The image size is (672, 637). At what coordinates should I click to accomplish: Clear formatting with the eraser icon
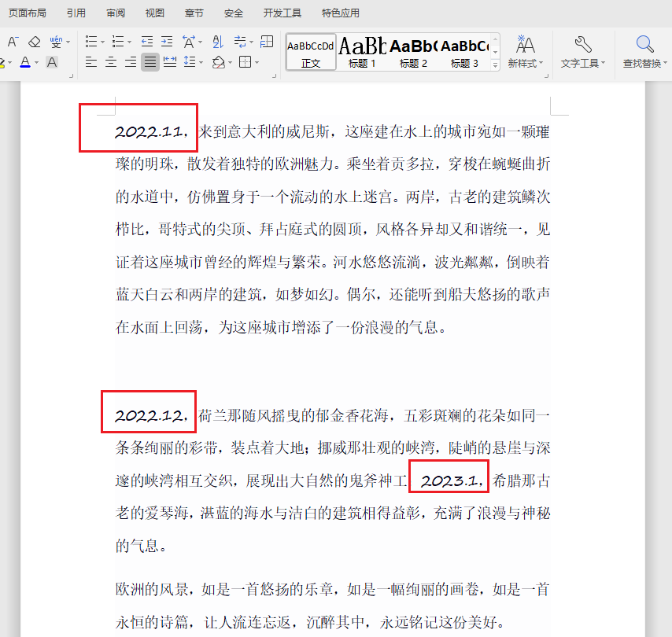pyautogui.click(x=33, y=41)
